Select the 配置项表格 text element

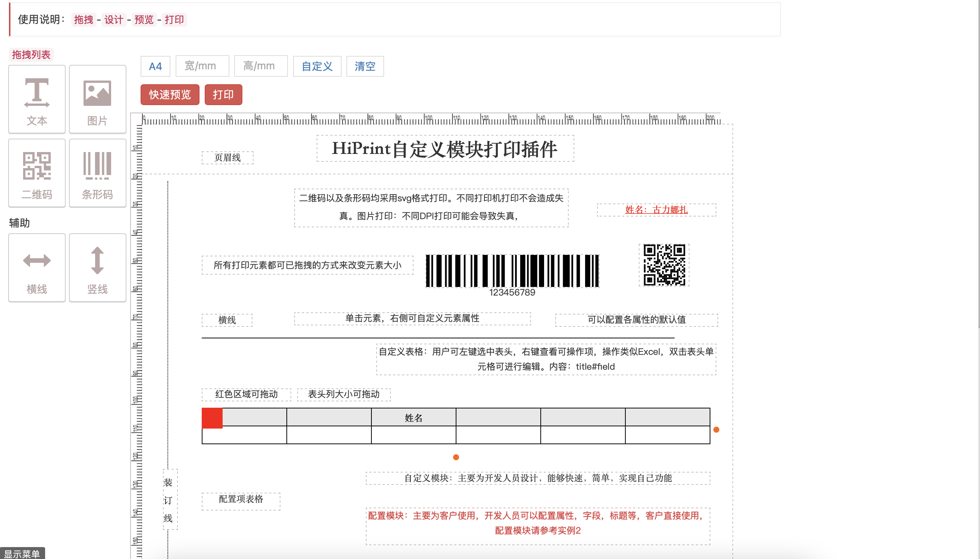coord(241,501)
